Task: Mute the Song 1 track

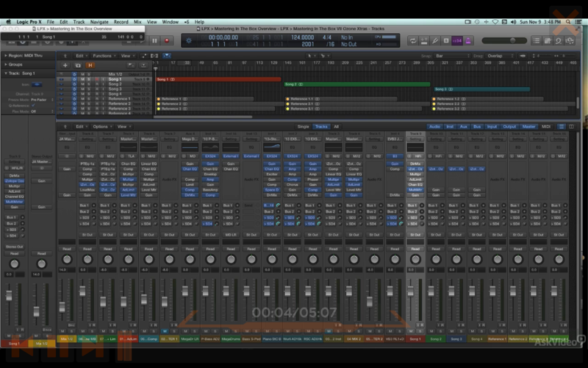Action: pos(82,79)
